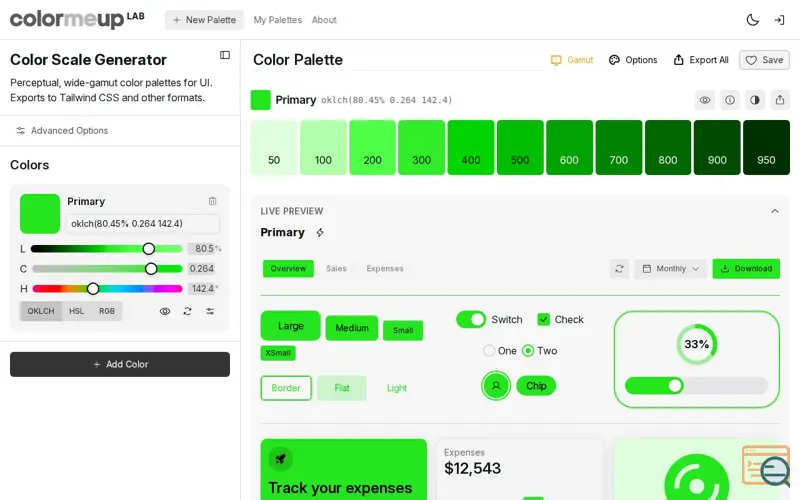Select the 950 shade swatch
Viewport: 800px width, 500px height.
pyautogui.click(x=766, y=147)
